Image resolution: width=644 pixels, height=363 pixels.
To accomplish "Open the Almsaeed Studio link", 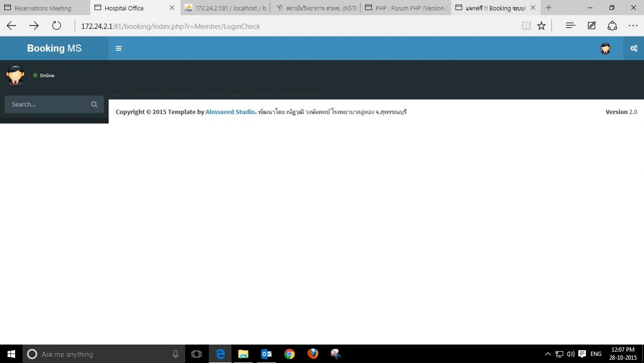I will point(230,112).
